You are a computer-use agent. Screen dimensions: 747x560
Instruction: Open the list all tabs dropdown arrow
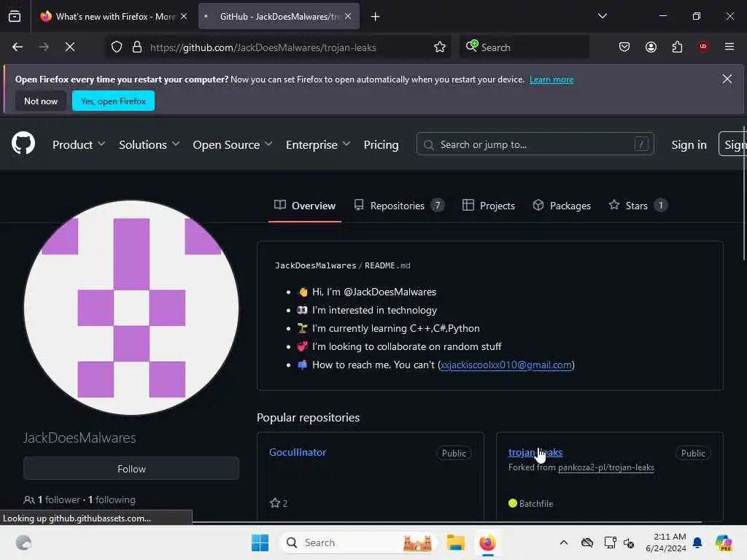tap(602, 16)
